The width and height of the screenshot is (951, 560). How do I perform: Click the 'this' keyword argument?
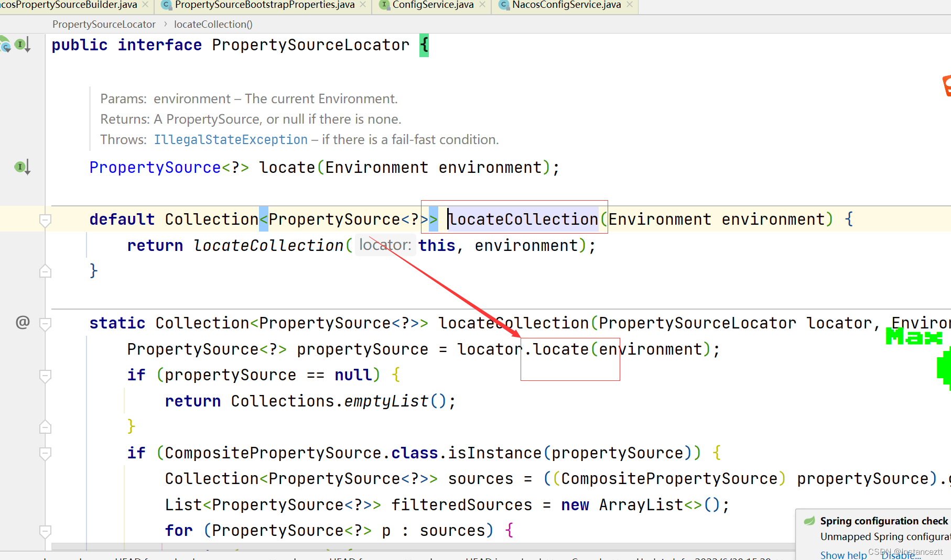tap(437, 245)
